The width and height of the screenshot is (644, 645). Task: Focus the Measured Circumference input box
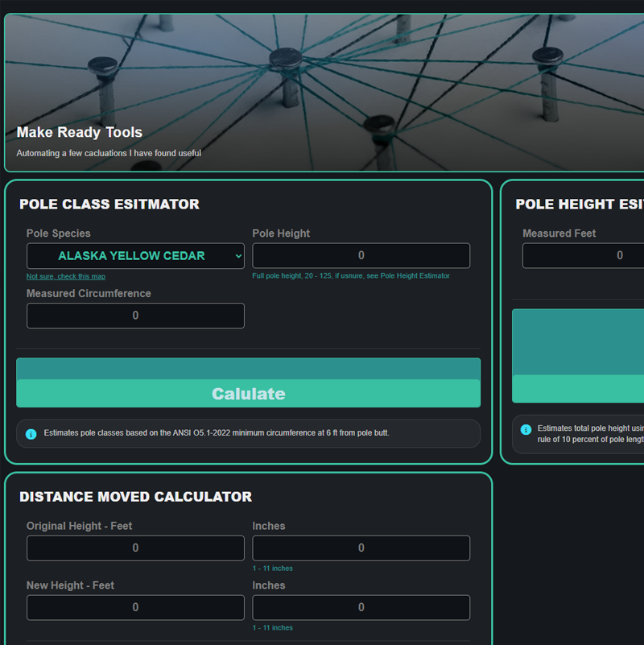coord(135,316)
